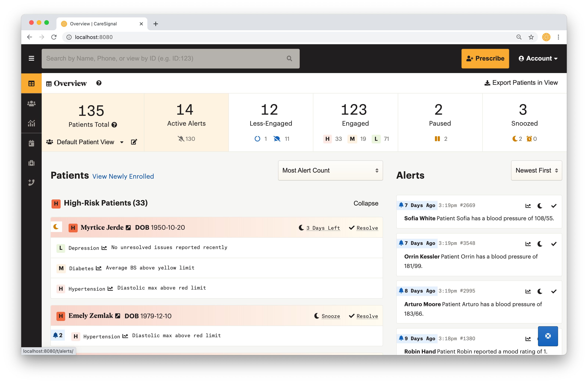Open Myrtice Jerde's profile link icon

coord(128,227)
